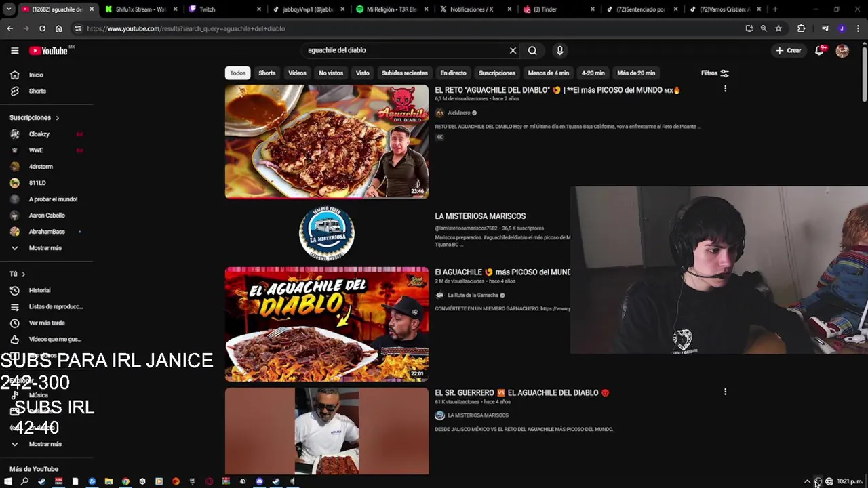
Task: Open the El Aguachile del Diablo Garnacha thumbnail
Action: 327,324
